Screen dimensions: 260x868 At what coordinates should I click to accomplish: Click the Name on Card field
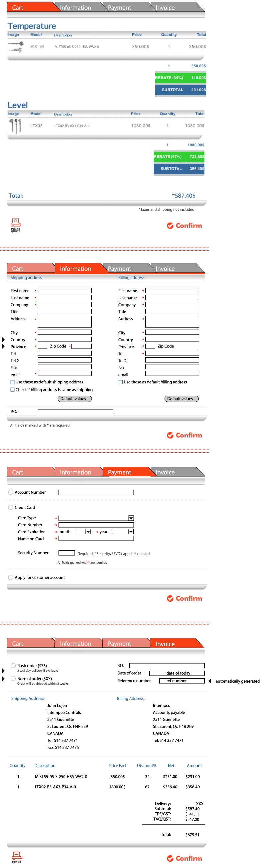point(96,538)
